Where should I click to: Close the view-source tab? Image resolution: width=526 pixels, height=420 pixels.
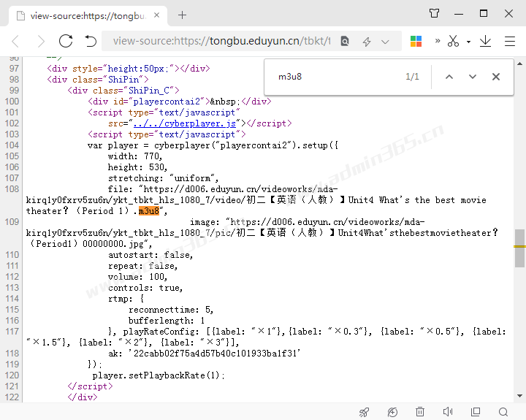click(x=156, y=15)
